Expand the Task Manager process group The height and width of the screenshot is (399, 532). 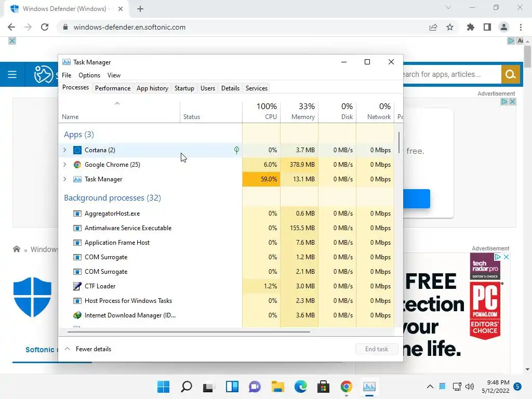(x=65, y=179)
